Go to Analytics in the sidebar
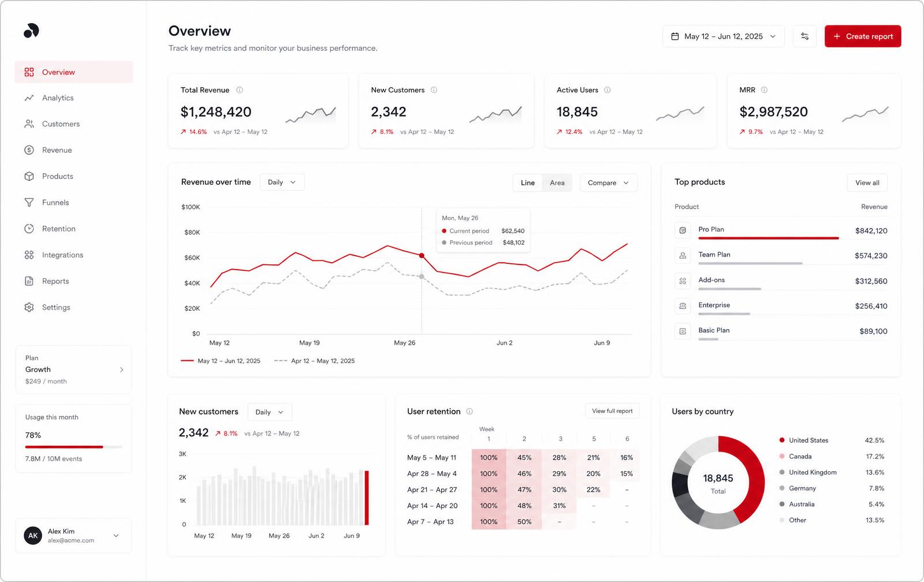This screenshot has height=582, width=924. pyautogui.click(x=74, y=98)
